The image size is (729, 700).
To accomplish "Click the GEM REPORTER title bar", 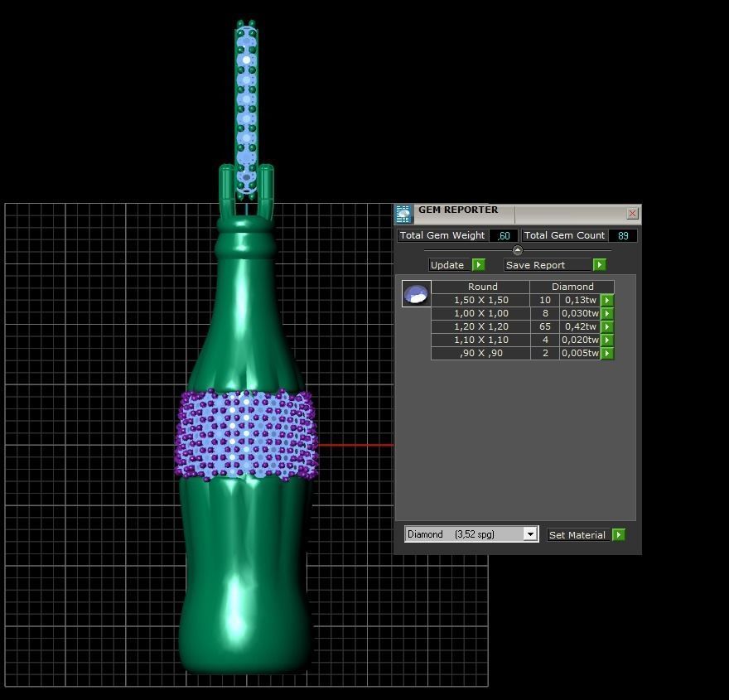I will coord(519,213).
